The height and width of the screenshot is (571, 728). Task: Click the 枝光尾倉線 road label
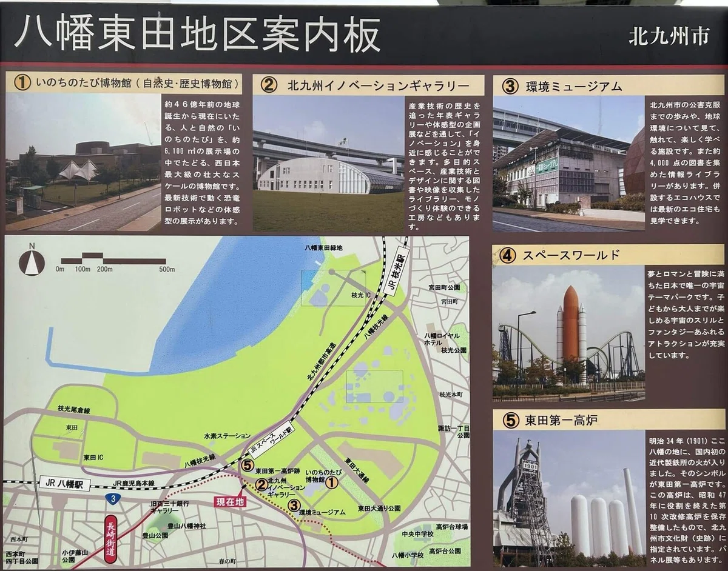click(74, 410)
